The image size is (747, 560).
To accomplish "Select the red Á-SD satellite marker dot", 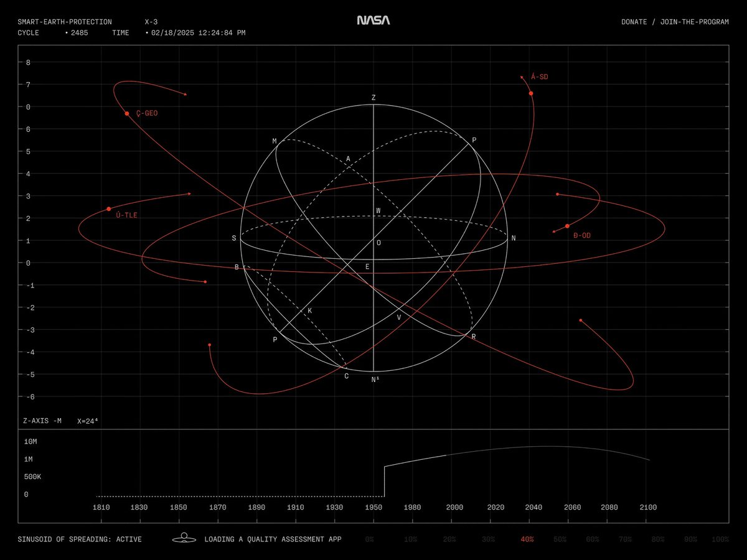I will [531, 93].
